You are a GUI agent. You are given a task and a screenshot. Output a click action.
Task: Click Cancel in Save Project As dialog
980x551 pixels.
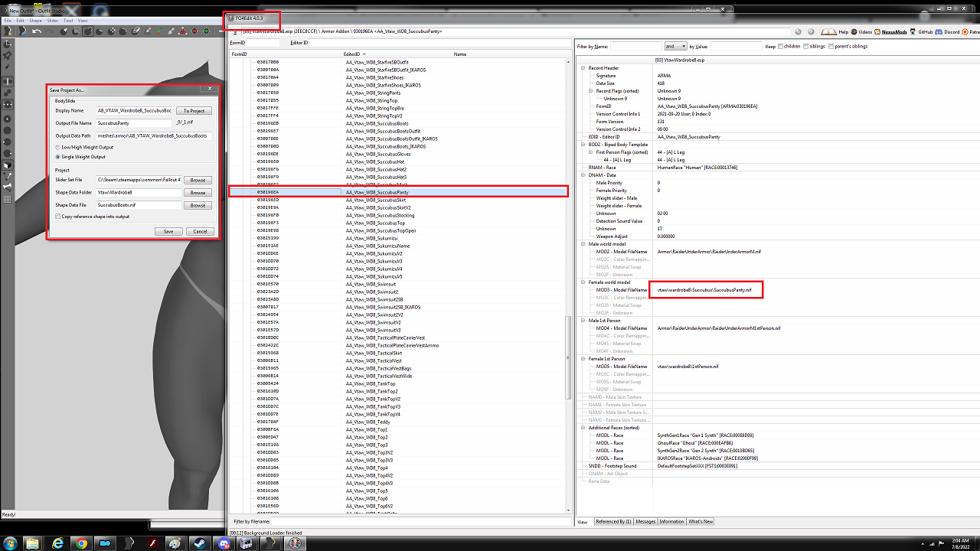point(200,231)
